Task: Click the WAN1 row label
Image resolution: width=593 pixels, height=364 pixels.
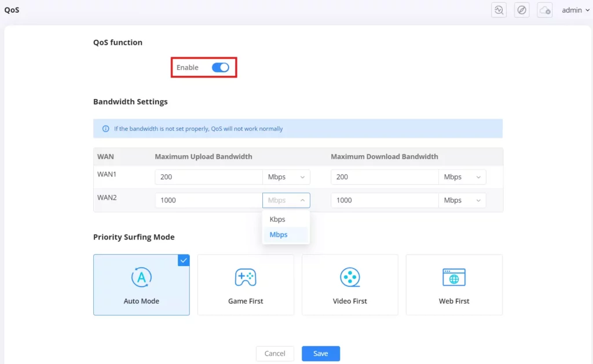Action: [x=107, y=174]
